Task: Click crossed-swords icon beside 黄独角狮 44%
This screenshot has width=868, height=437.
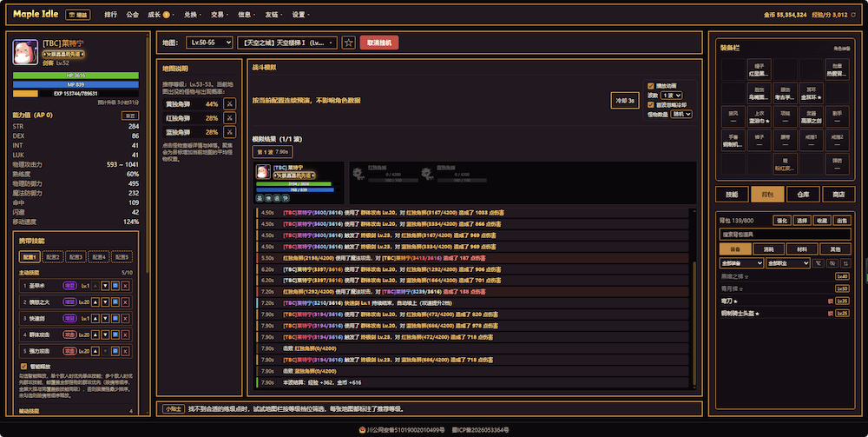Action: tap(230, 103)
